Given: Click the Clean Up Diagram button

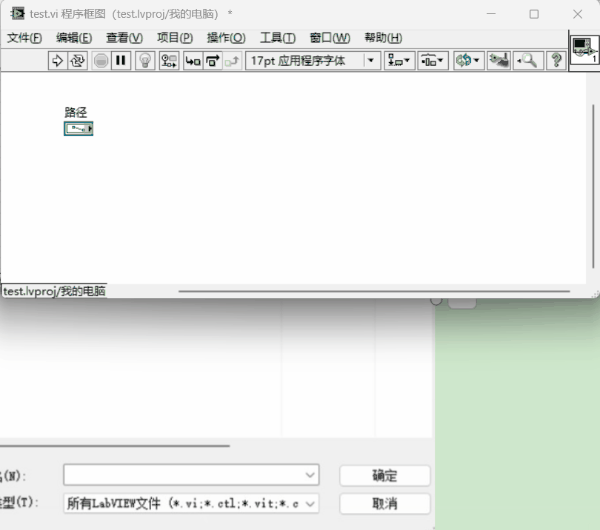Looking at the screenshot, I should (x=499, y=60).
